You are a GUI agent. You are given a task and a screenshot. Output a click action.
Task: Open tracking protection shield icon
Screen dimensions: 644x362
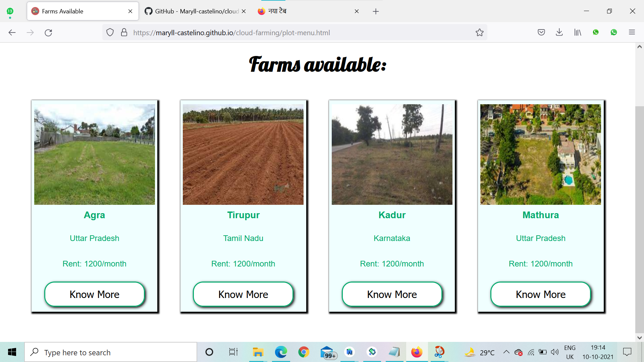coord(110,33)
